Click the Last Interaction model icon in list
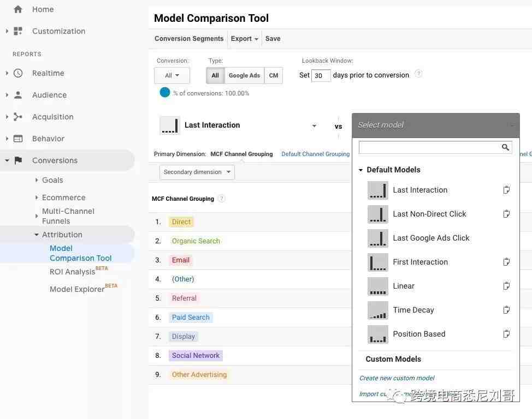The image size is (532, 419). tap(377, 190)
